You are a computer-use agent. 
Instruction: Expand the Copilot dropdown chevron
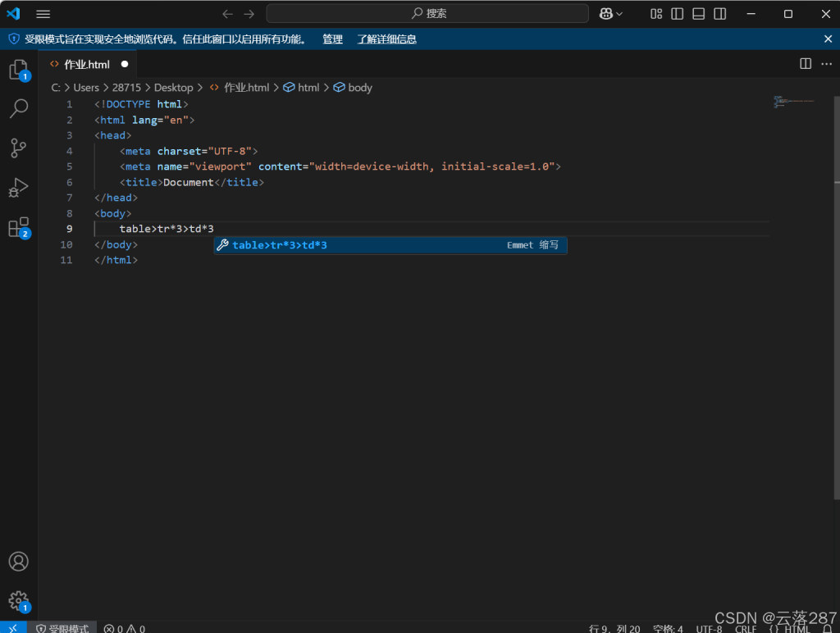point(619,14)
